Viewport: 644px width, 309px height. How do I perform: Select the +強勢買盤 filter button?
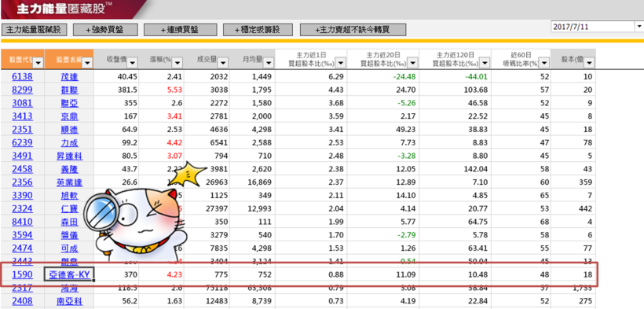[x=105, y=30]
